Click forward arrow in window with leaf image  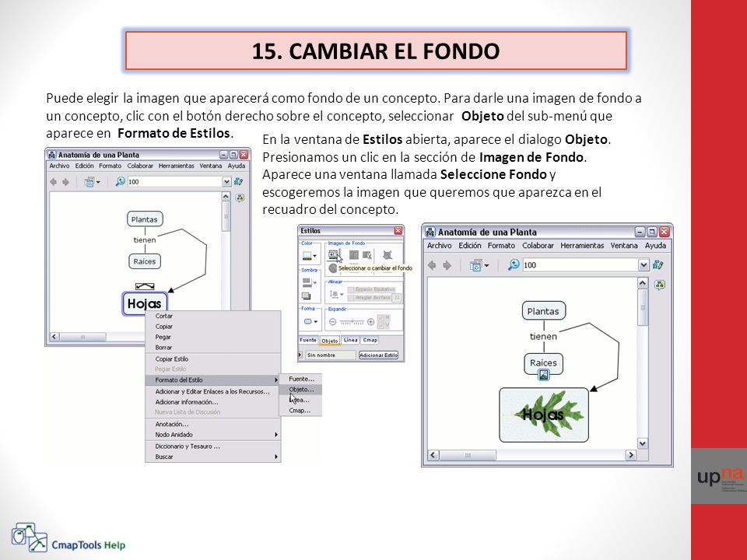pos(447,265)
